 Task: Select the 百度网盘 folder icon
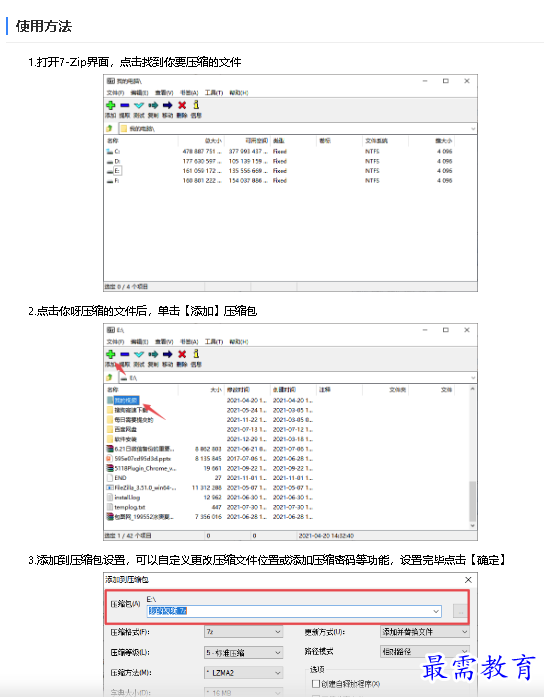(x=110, y=429)
